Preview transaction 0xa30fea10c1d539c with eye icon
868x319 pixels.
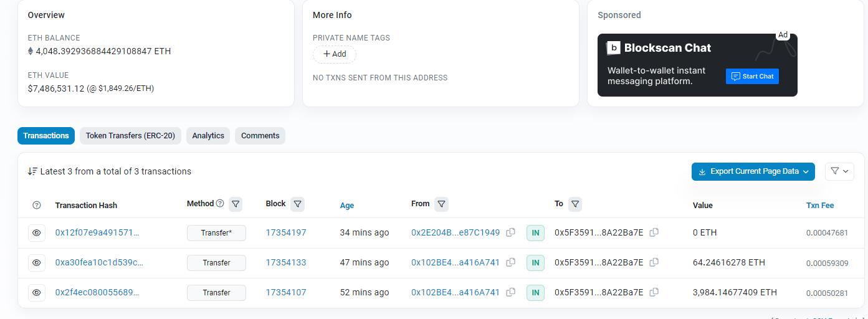[x=37, y=262]
